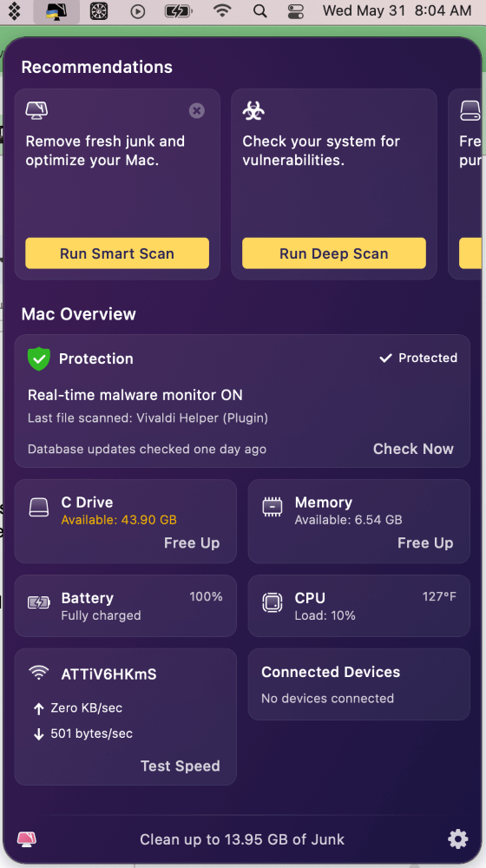Run Deep Scan
The image size is (486, 868).
pos(334,253)
